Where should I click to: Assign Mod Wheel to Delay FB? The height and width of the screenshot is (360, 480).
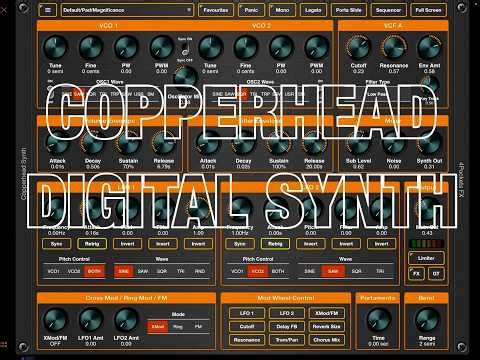pyautogui.click(x=287, y=327)
